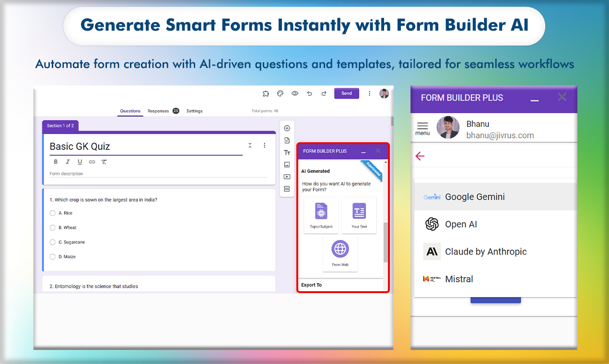Image resolution: width=609 pixels, height=364 pixels.
Task: Apply bold formatting to title
Action: point(56,162)
